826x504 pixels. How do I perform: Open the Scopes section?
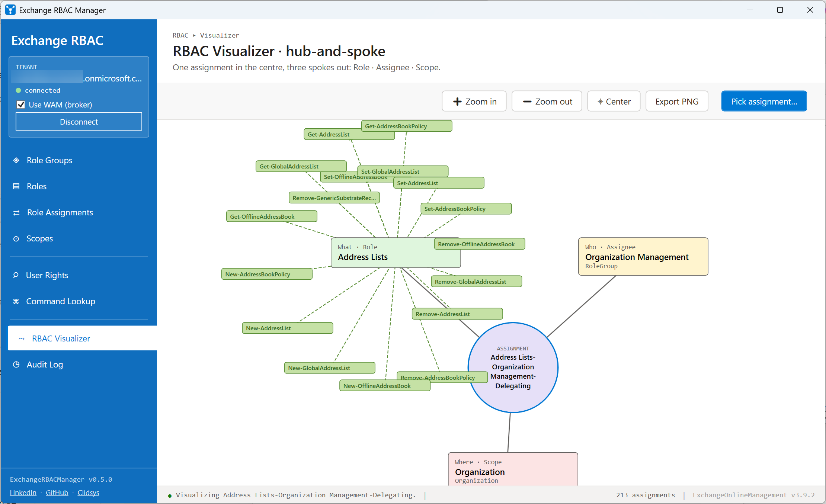click(x=79, y=238)
